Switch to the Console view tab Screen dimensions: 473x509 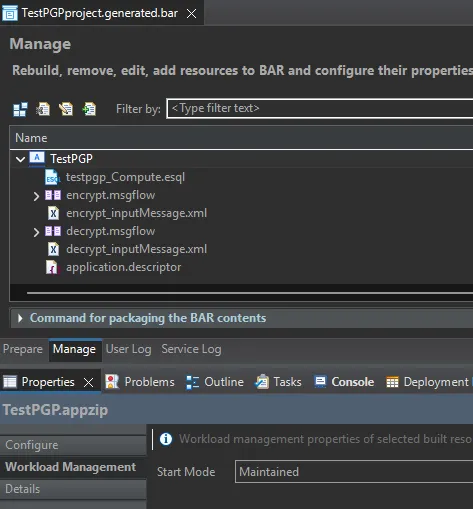(344, 382)
